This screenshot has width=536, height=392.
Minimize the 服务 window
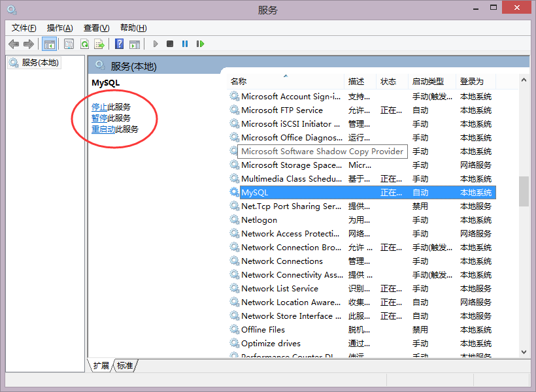[x=475, y=8]
